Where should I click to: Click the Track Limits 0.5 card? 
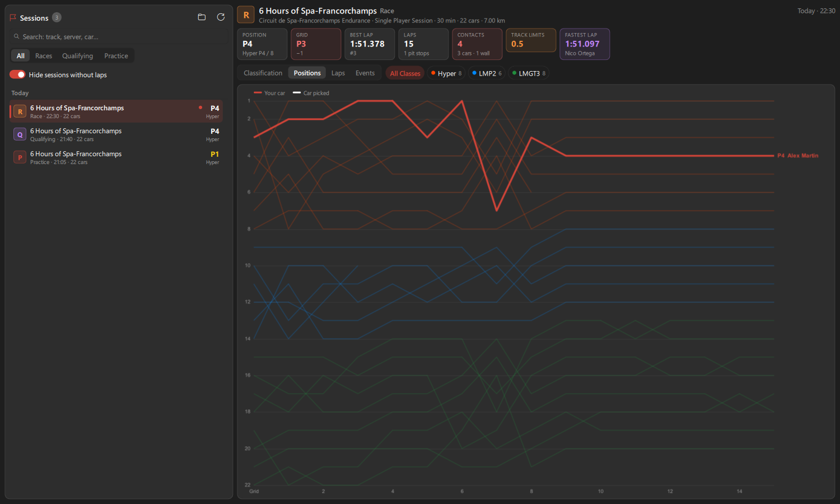(531, 40)
